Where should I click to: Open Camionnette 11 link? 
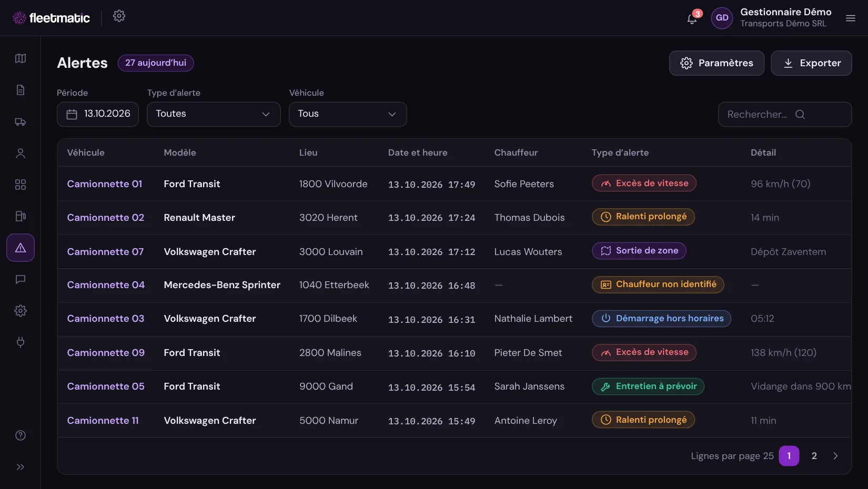(x=103, y=421)
